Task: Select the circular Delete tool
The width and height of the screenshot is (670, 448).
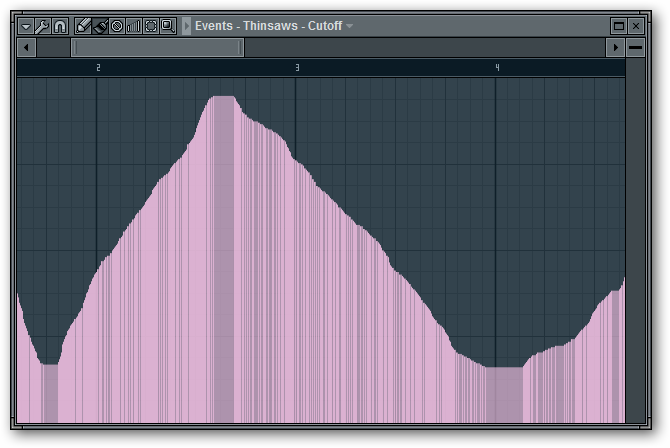Action: coord(117,26)
